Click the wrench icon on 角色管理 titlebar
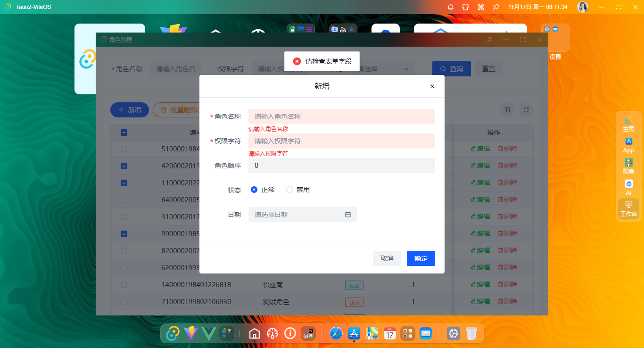Viewport: 644px width, 348px height. pos(490,40)
